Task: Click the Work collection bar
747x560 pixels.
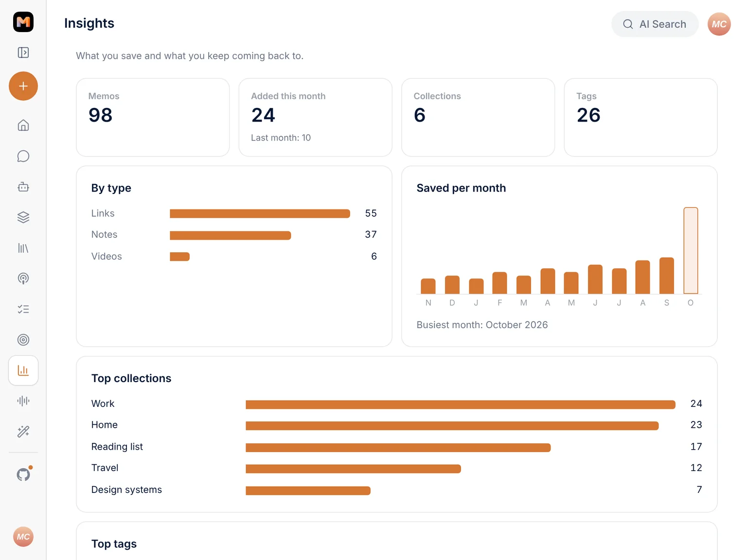Action: 461,404
